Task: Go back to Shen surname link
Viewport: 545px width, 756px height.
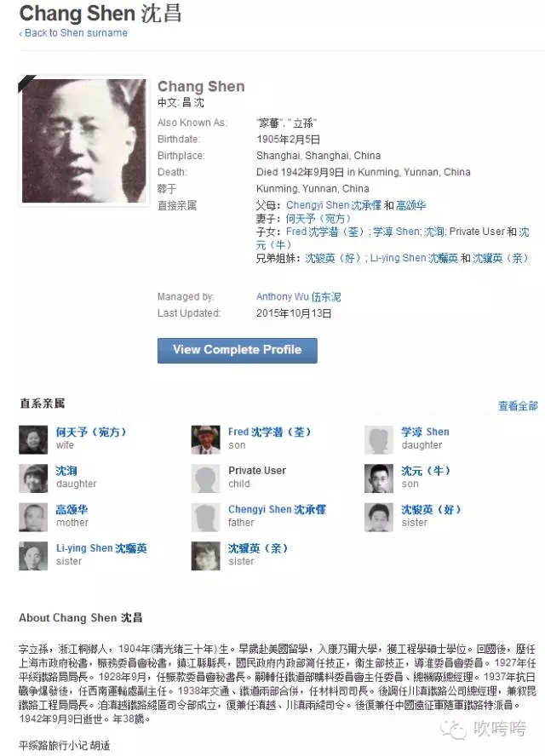Action: 73,33
